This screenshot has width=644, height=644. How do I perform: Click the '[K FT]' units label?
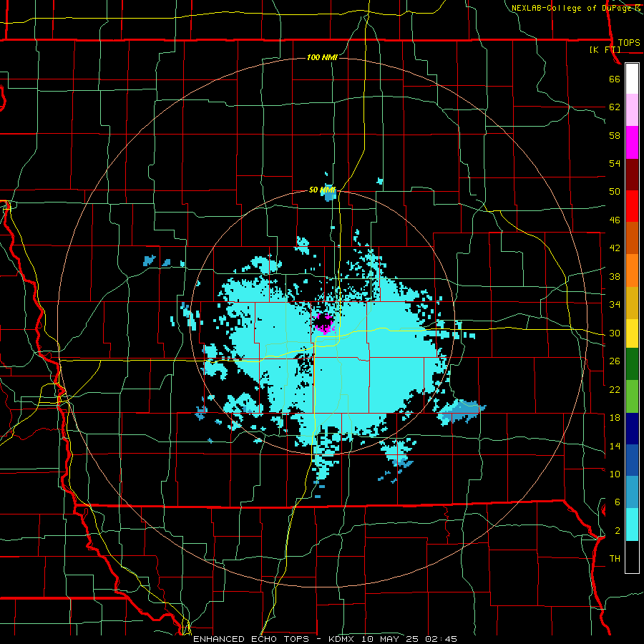tap(605, 50)
